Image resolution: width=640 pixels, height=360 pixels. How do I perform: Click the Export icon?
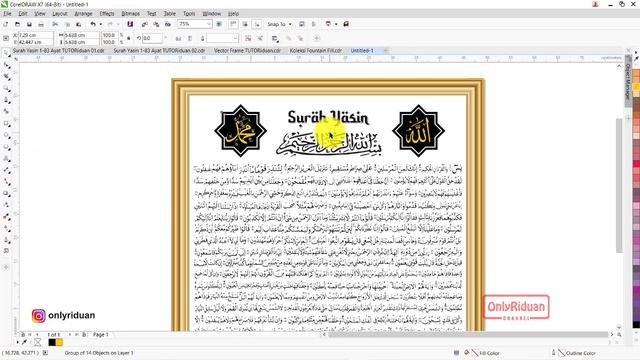[156, 24]
